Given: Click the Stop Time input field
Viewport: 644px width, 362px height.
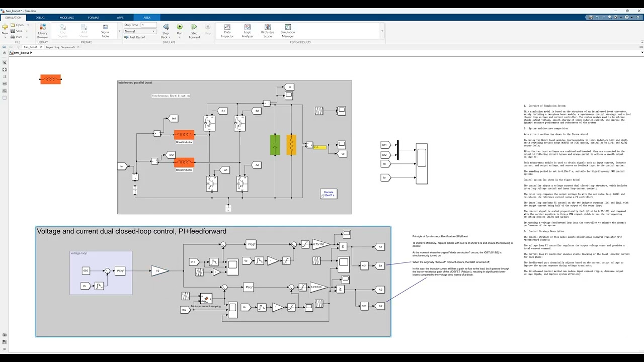Looking at the screenshot, I should coord(148,25).
